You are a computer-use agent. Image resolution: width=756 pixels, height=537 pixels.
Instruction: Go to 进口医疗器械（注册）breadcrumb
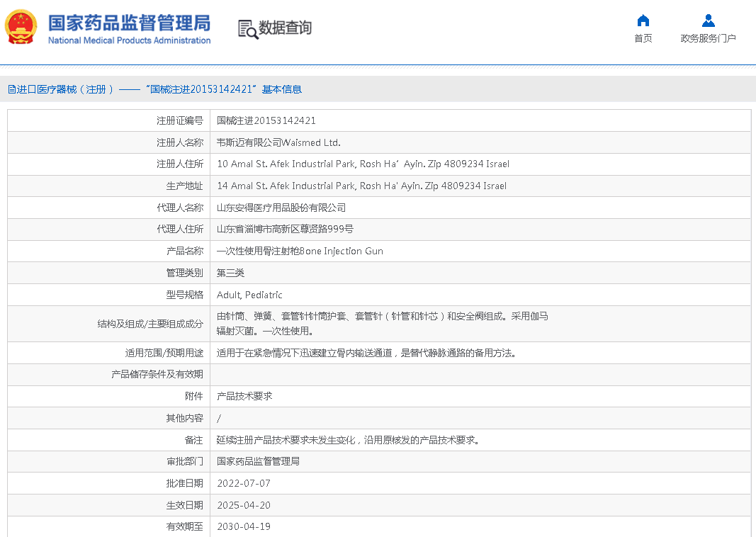pos(65,89)
